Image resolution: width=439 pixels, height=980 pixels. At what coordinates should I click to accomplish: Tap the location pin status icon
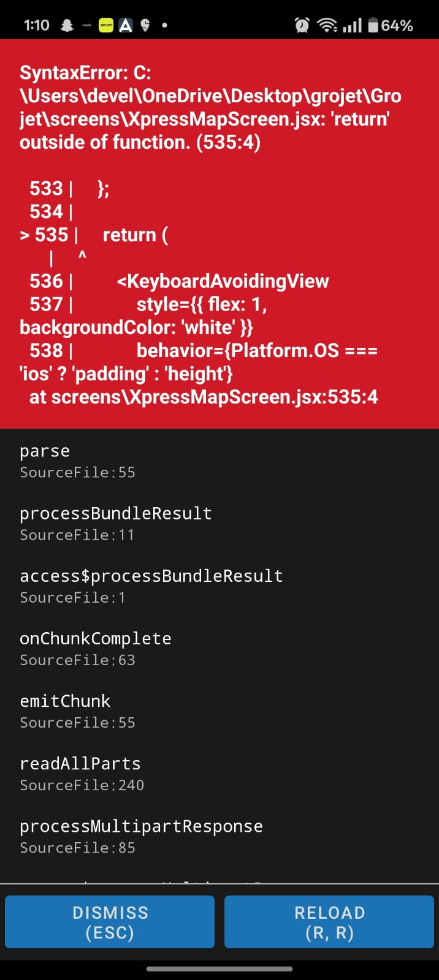tap(145, 25)
